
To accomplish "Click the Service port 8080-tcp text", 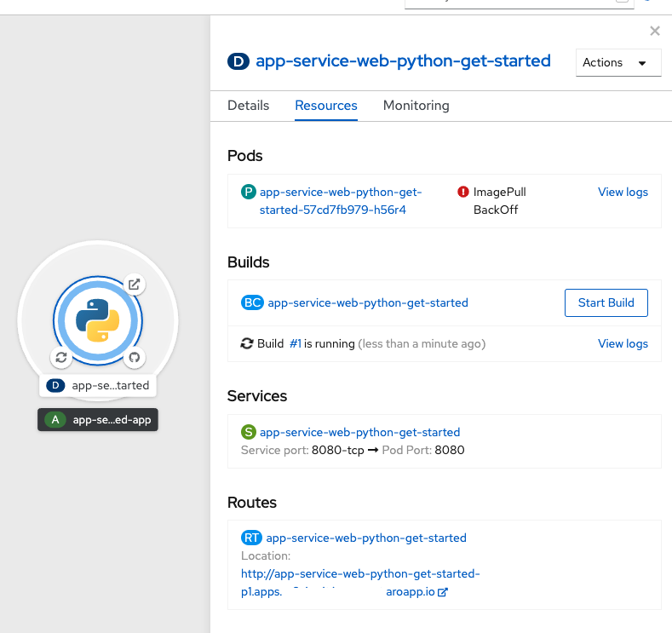I will coord(302,450).
